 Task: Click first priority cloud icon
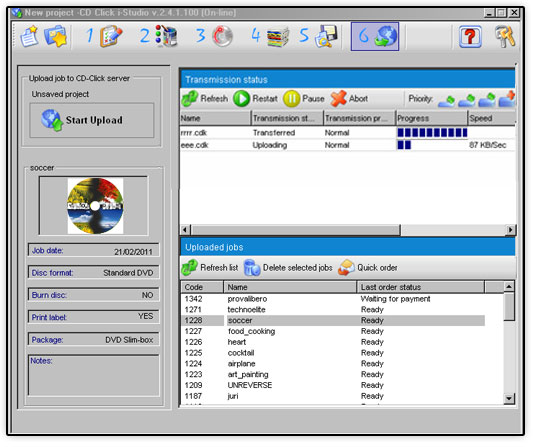447,100
